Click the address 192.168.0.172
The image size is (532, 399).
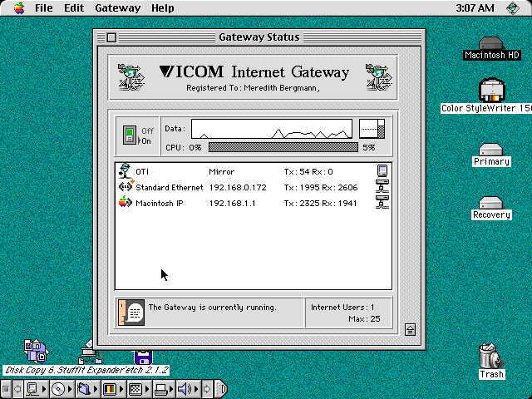tap(238, 188)
